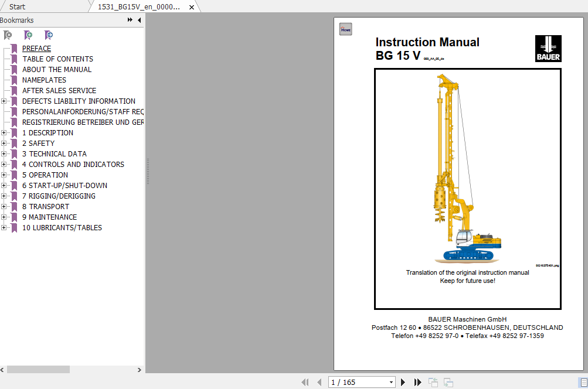Open the 9 MAINTENANCE bookmark
Viewport: 588px width, 389px height.
pos(49,217)
